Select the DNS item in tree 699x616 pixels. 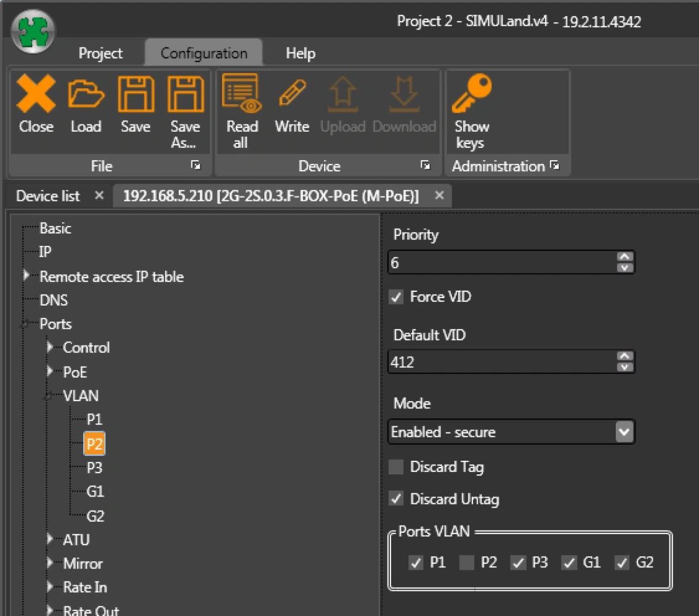point(54,301)
